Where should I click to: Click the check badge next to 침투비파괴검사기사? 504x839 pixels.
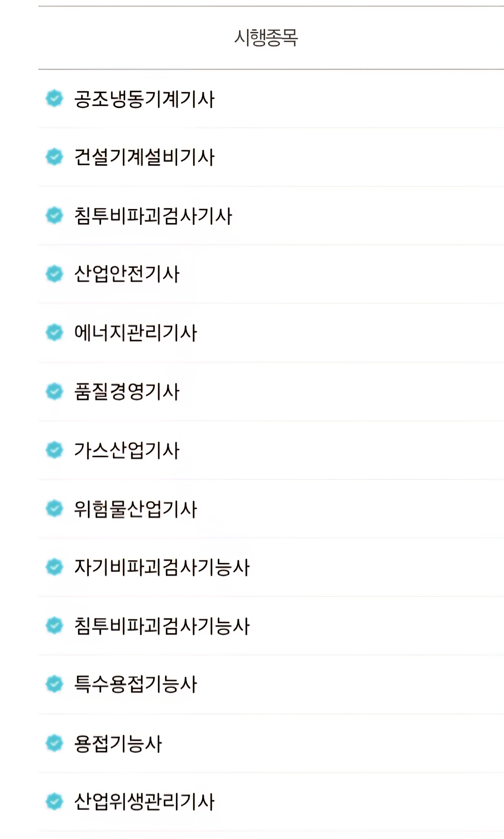click(x=54, y=215)
